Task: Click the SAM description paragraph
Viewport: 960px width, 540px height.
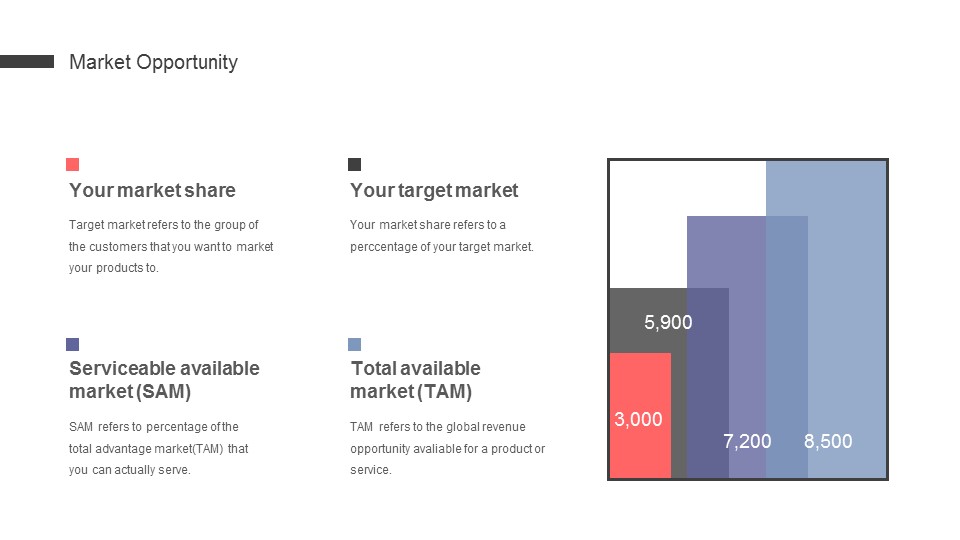Action: 159,448
